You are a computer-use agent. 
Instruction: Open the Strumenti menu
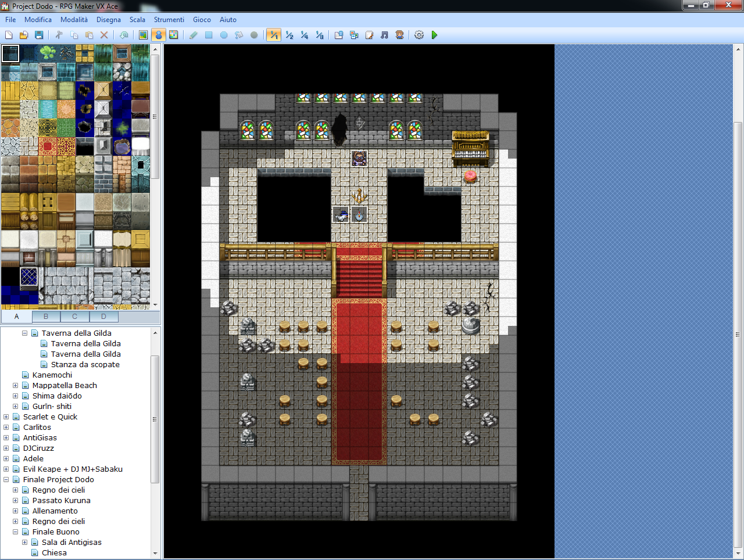coord(169,20)
